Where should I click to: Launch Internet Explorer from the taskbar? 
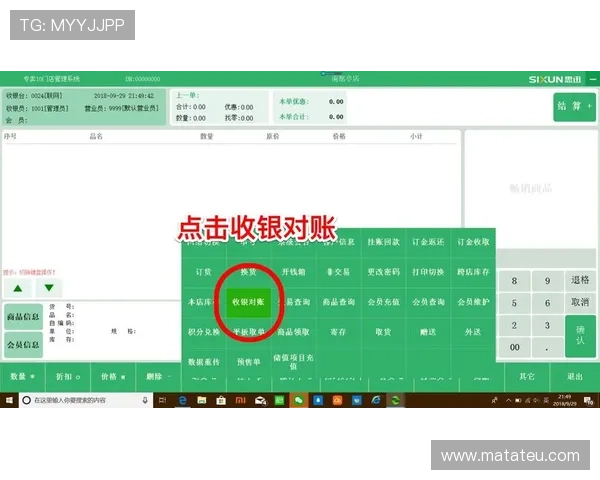pyautogui.click(x=376, y=400)
